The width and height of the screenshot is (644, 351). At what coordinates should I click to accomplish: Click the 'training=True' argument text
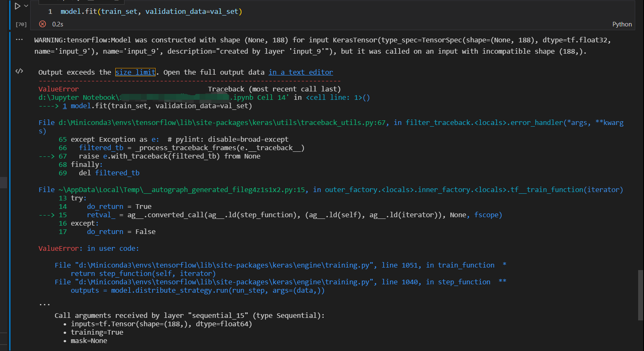[97, 332]
